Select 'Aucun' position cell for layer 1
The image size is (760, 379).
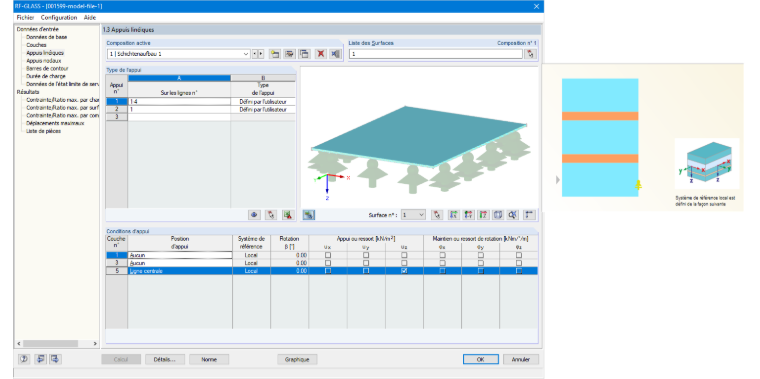[180, 255]
